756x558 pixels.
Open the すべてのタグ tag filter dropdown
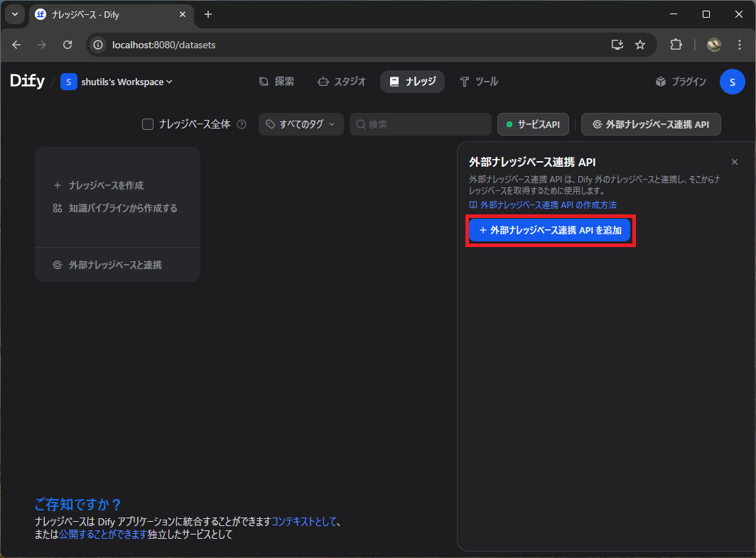(x=301, y=124)
